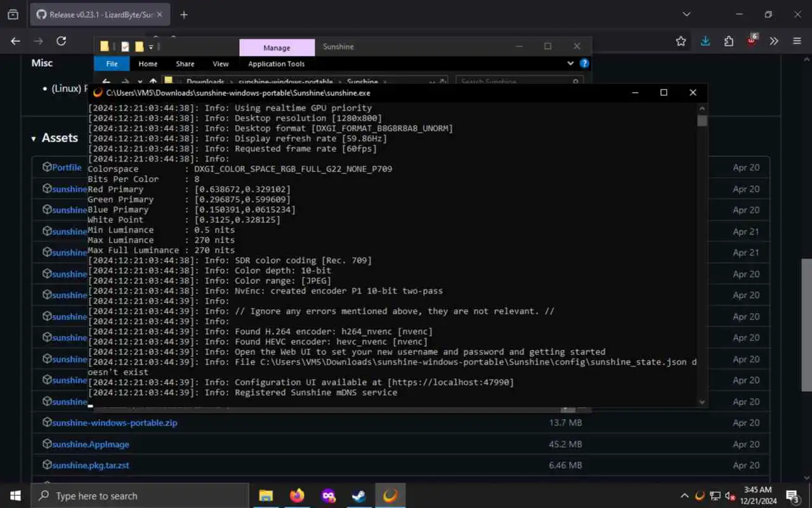
Task: Open Firefox downloads panel
Action: click(705, 41)
